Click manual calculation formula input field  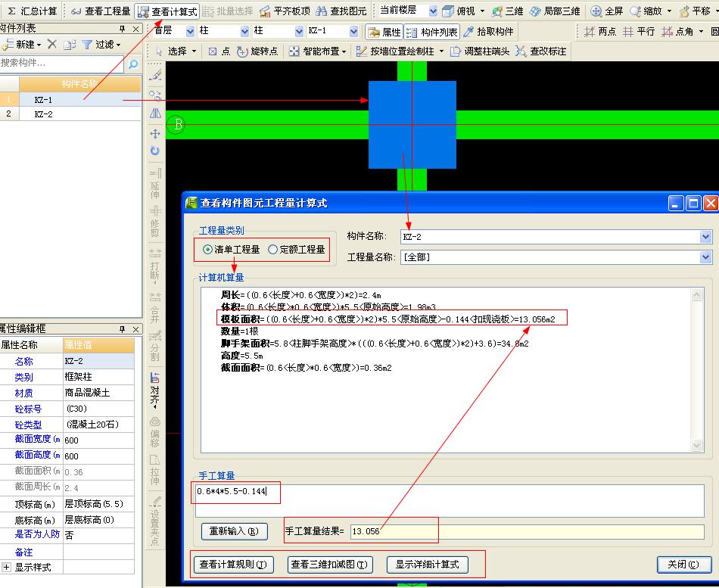(x=450, y=500)
